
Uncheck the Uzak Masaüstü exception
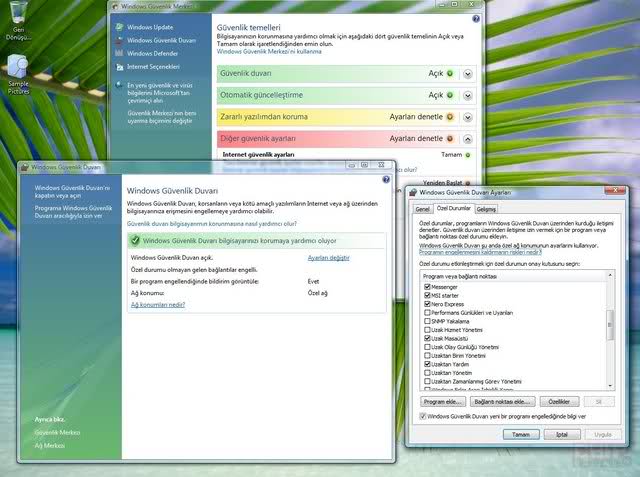pyautogui.click(x=427, y=338)
